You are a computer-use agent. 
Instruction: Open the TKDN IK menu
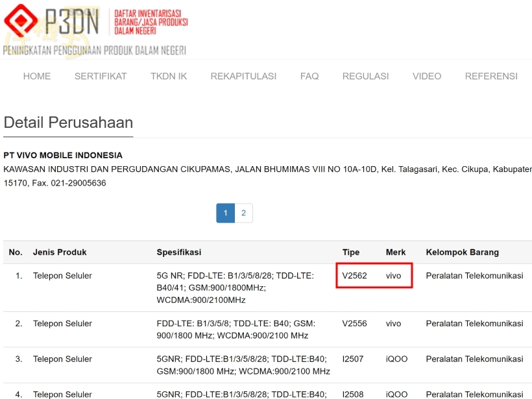(169, 76)
